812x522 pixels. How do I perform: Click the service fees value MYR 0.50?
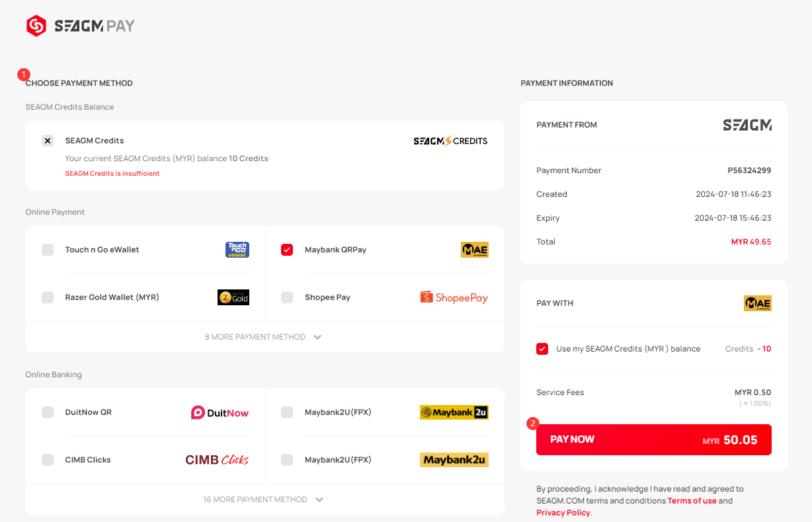(753, 392)
